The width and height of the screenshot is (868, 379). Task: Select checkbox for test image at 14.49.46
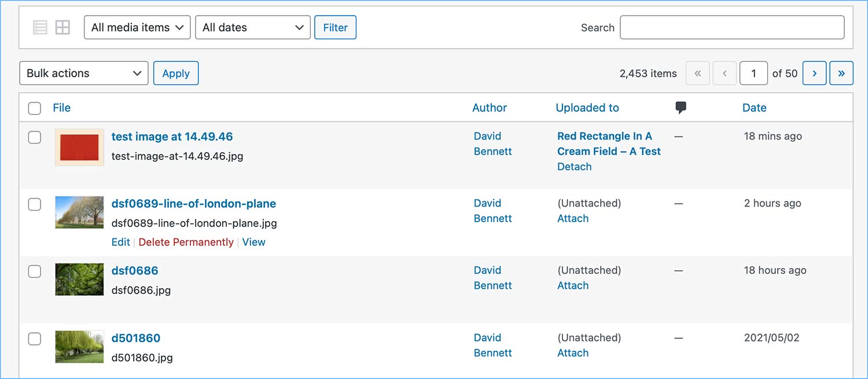point(35,137)
